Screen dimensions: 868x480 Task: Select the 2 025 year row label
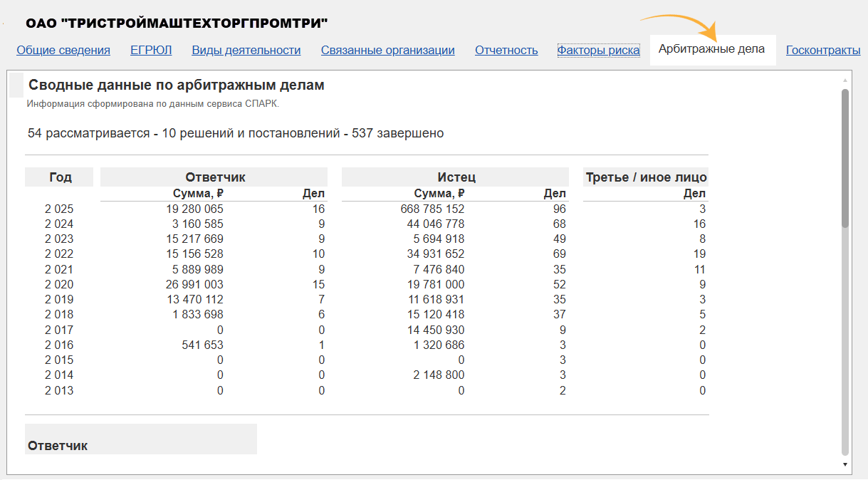click(x=59, y=209)
